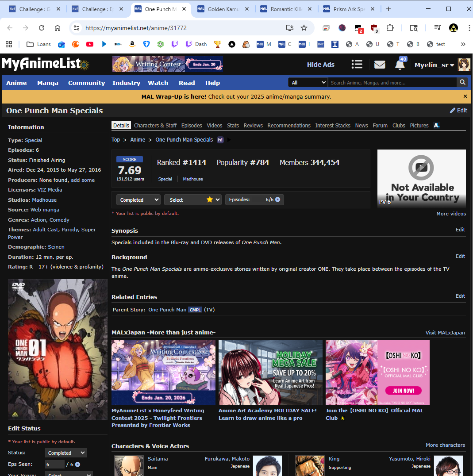This screenshot has width=473, height=476.
Task: Click the user profile avatar
Action: click(464, 65)
